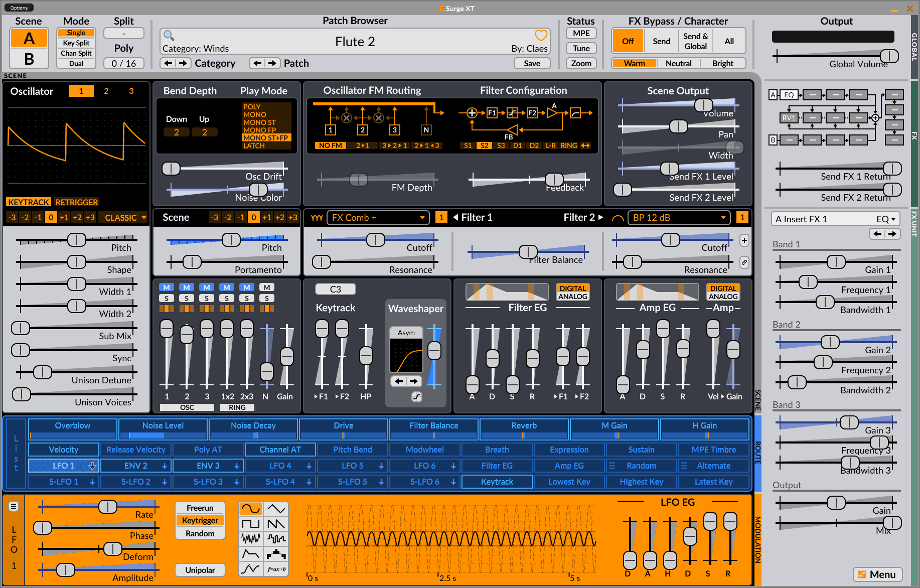The image size is (920, 588).
Task: Open the LFO hamburger menu icon
Action: tap(14, 506)
